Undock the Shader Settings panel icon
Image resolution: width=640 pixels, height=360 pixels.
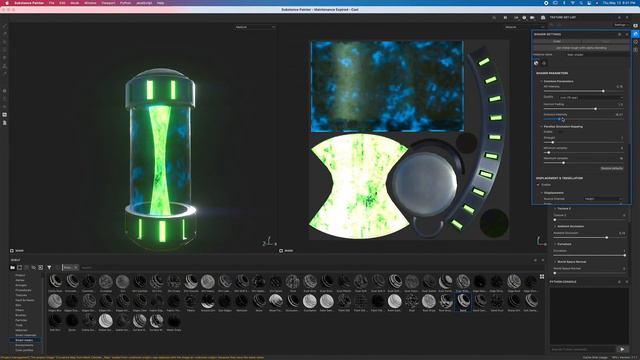620,34
